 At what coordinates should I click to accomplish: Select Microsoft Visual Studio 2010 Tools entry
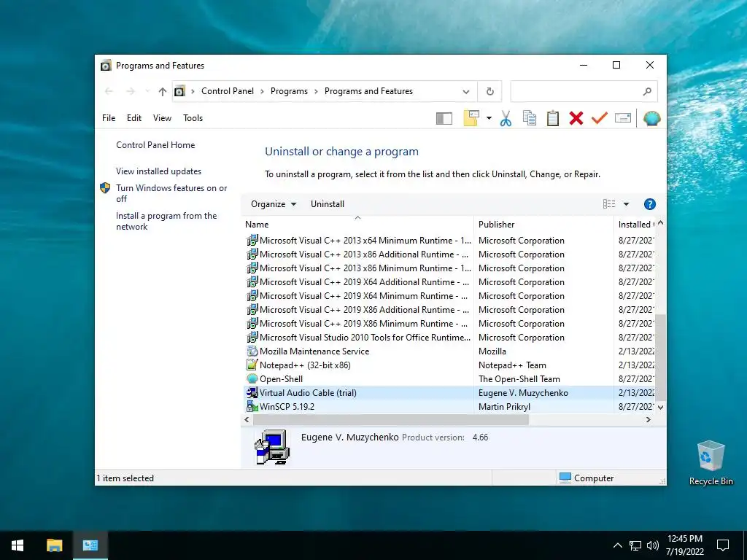coord(451,338)
